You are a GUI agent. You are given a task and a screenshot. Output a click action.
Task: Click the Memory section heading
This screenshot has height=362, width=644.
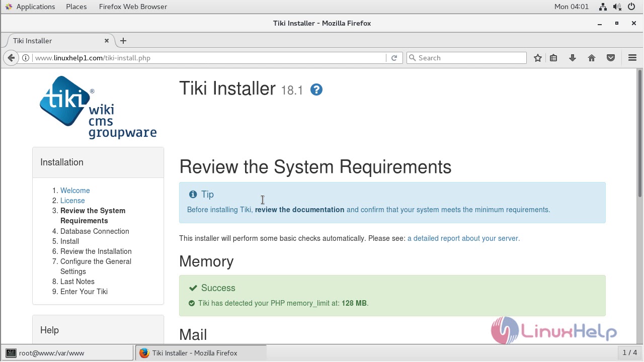[206, 261]
